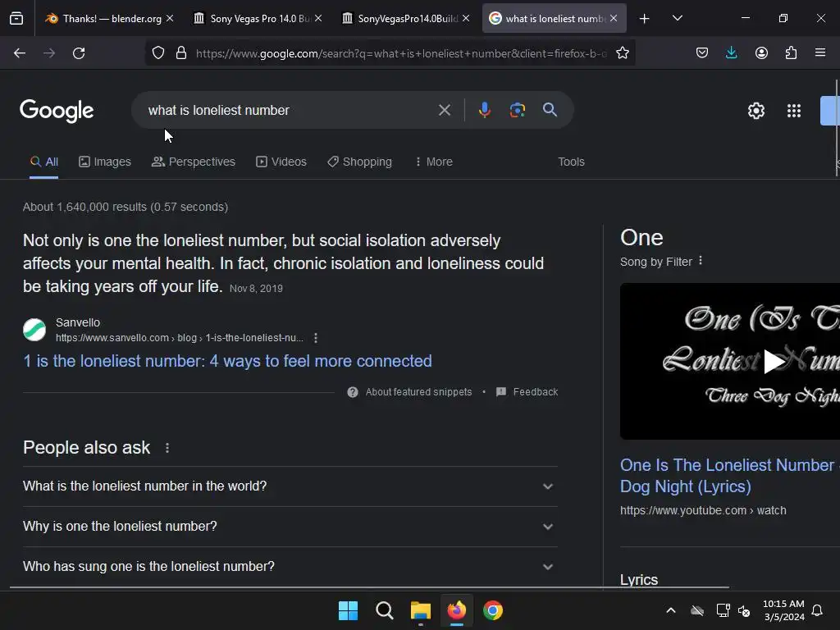Image resolution: width=840 pixels, height=630 pixels.
Task: Show hidden system tray icons
Action: (x=670, y=610)
